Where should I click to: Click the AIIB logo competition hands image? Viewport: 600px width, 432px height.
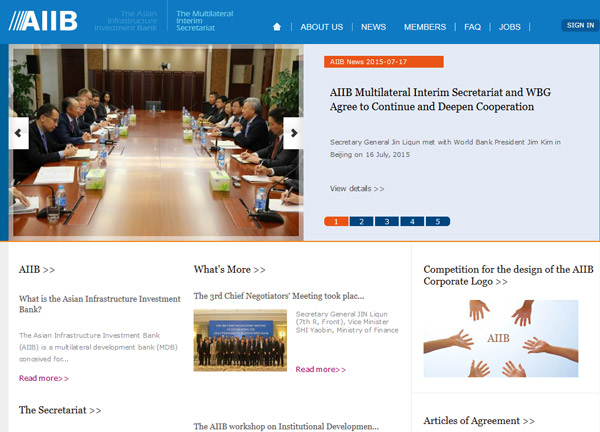pos(500,338)
